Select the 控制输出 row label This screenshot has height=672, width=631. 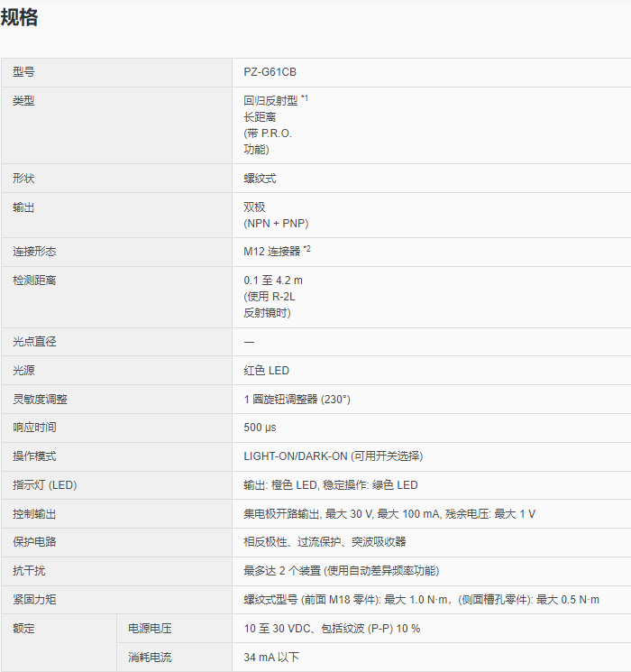[34, 514]
